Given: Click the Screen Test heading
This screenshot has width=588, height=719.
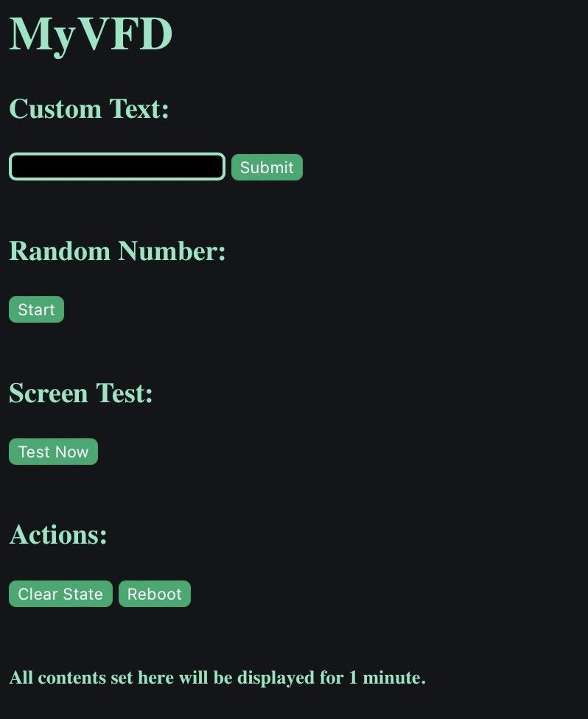Looking at the screenshot, I should 81,393.
